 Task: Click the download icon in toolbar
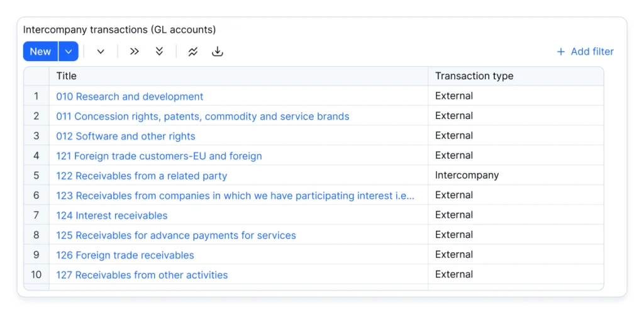coord(217,52)
